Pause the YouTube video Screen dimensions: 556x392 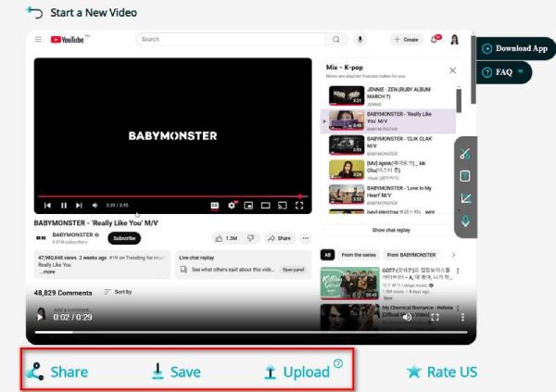point(64,206)
